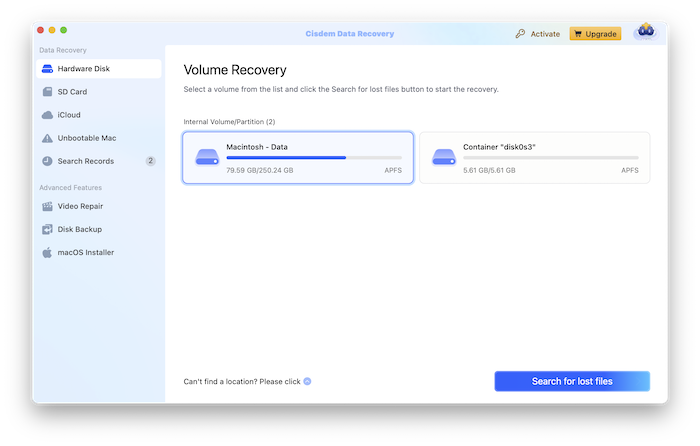700x446 pixels.
Task: Click the yellow Upgrade button
Action: (595, 34)
